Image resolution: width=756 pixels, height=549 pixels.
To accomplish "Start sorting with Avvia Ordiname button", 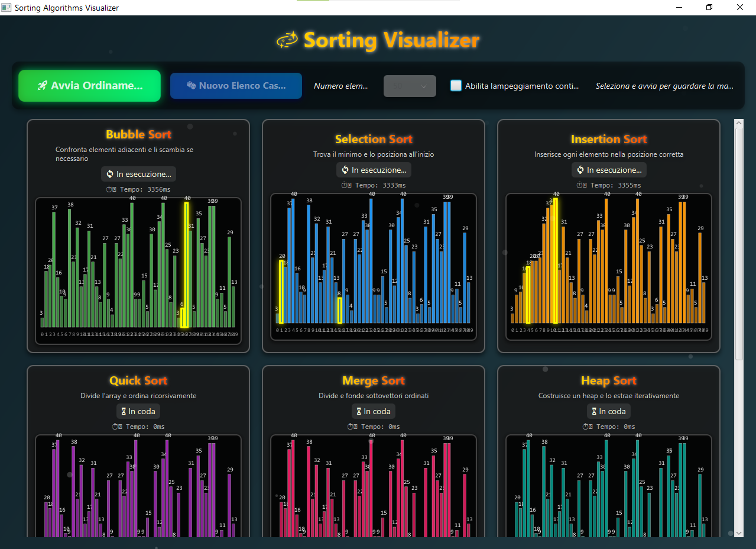I will 89,86.
